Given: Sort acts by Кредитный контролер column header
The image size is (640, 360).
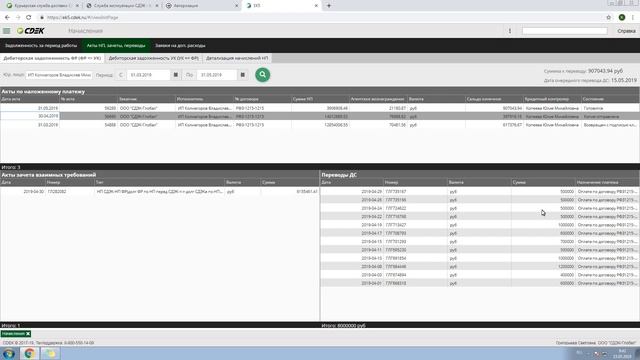Looking at the screenshot, I should (x=553, y=99).
